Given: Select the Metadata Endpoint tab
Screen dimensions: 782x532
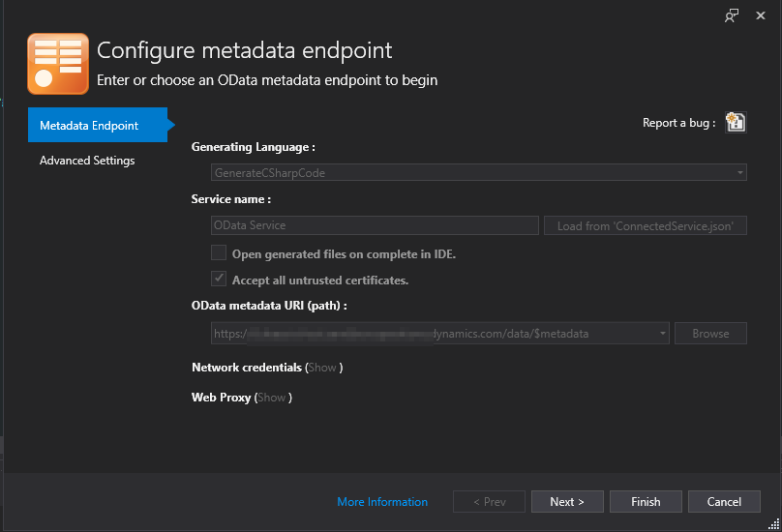Looking at the screenshot, I should [98, 125].
